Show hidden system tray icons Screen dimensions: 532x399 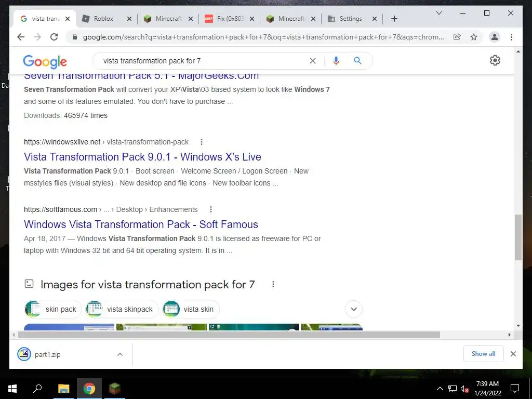tap(440, 389)
